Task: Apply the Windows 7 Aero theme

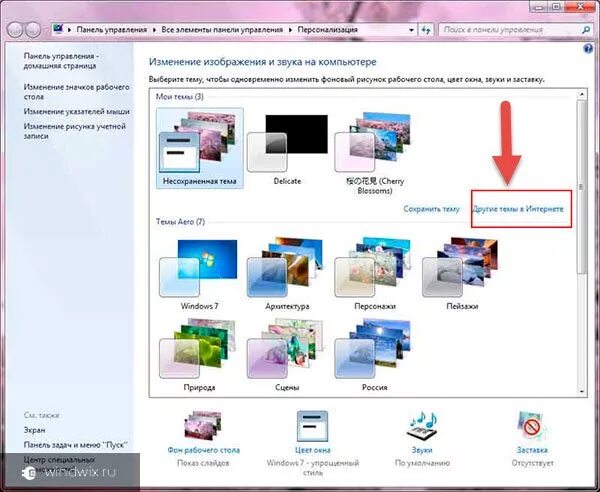Action: pyautogui.click(x=199, y=274)
